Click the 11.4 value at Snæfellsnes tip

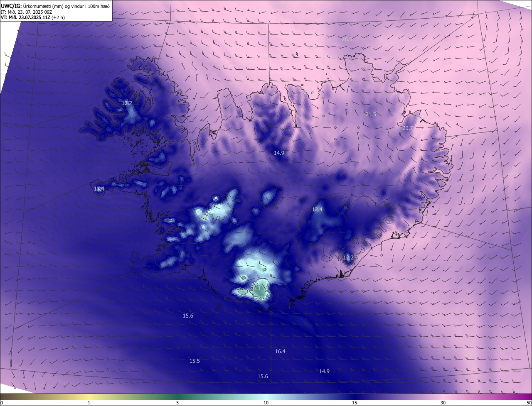tap(99, 189)
